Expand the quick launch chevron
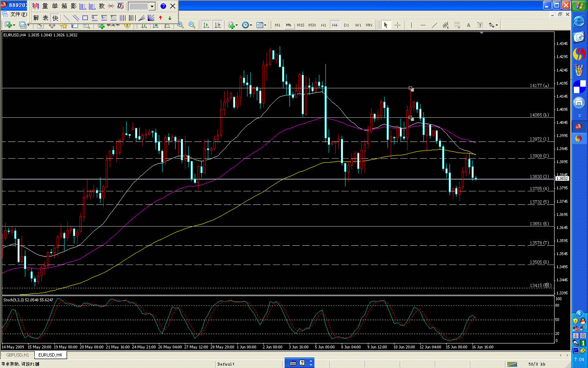This screenshot has width=588, height=368. 579,116
